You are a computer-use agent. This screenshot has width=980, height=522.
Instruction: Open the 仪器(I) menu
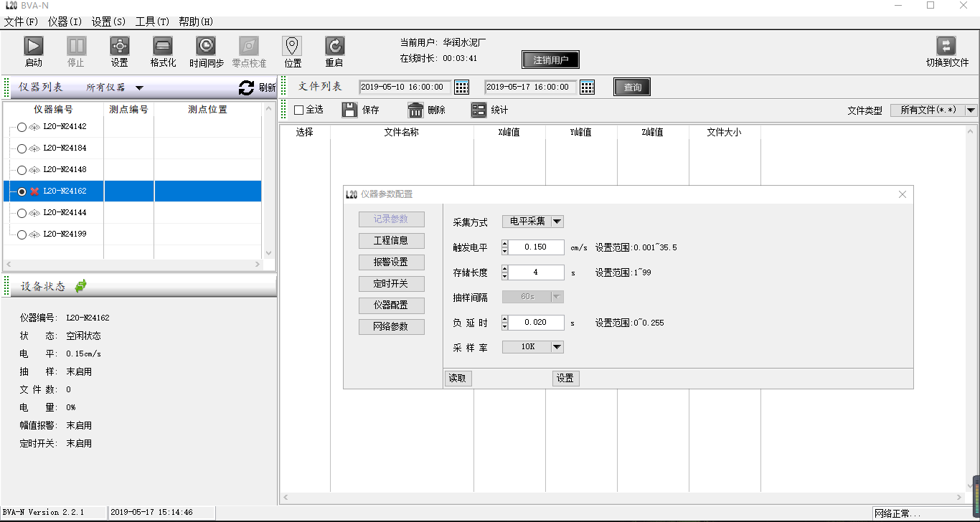pos(65,22)
